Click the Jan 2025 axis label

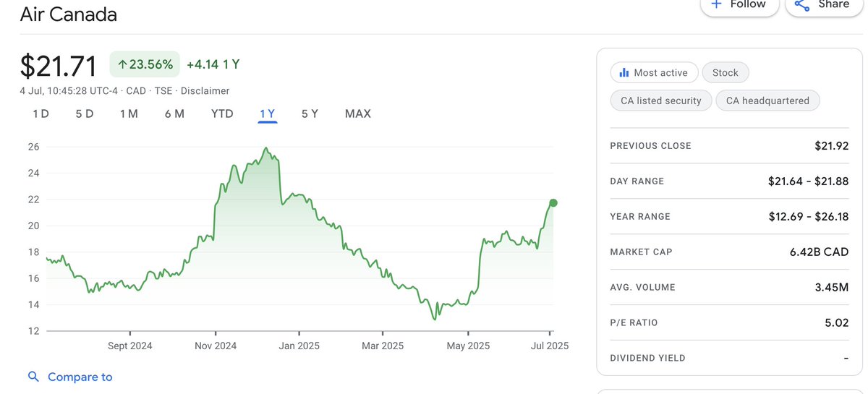pos(299,346)
